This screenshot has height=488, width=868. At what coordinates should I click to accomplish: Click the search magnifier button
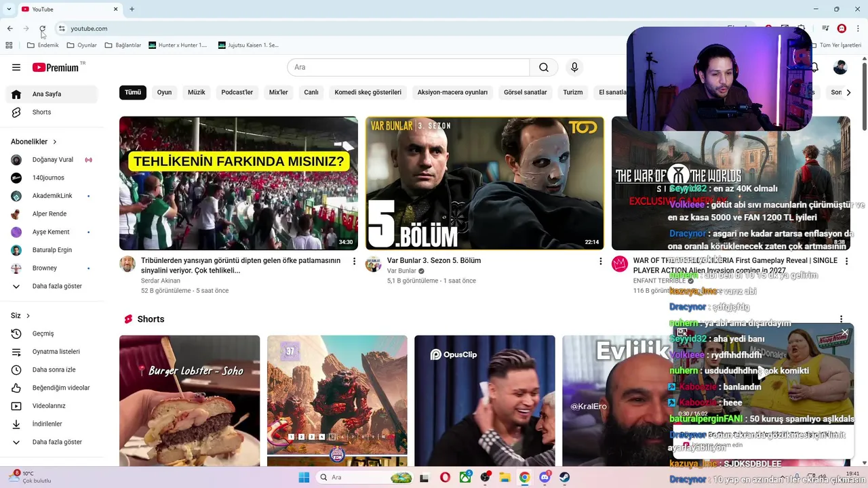pyautogui.click(x=544, y=67)
